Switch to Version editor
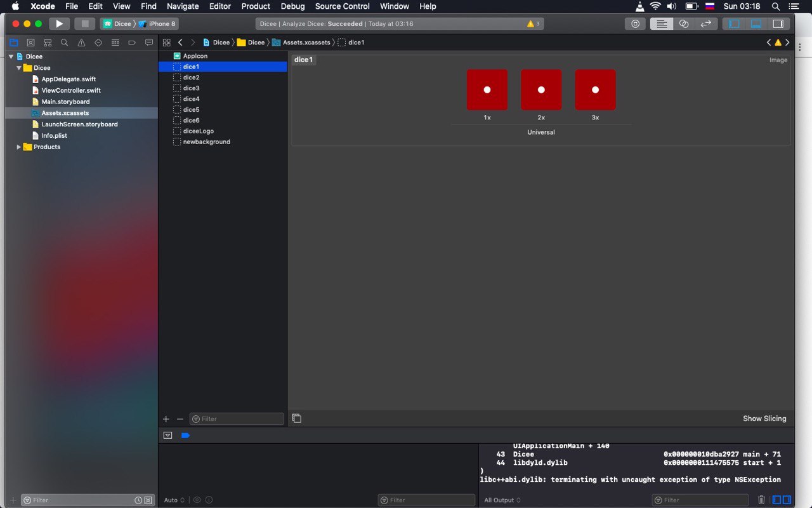812x508 pixels. click(705, 23)
